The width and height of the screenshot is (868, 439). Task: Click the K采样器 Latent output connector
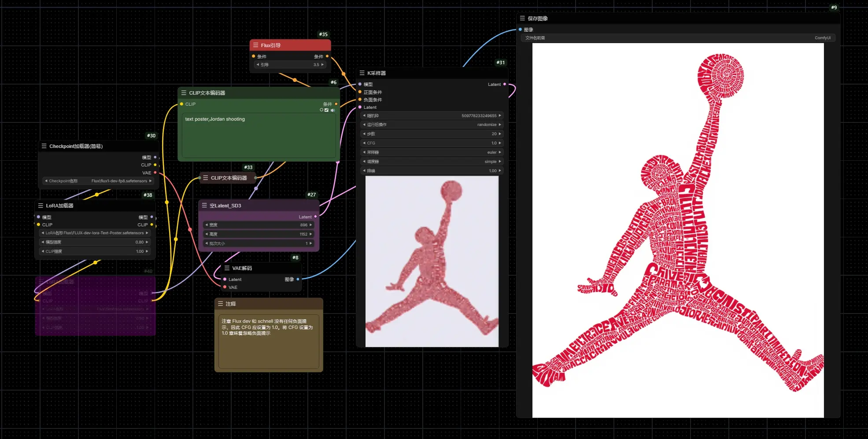click(505, 84)
